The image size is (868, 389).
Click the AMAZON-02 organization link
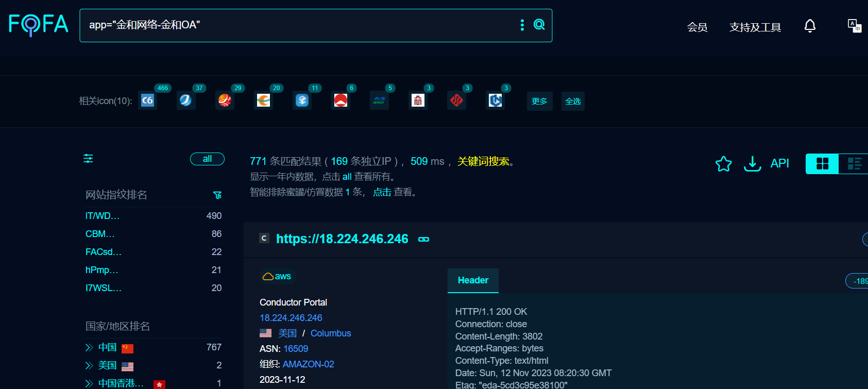pyautogui.click(x=308, y=364)
